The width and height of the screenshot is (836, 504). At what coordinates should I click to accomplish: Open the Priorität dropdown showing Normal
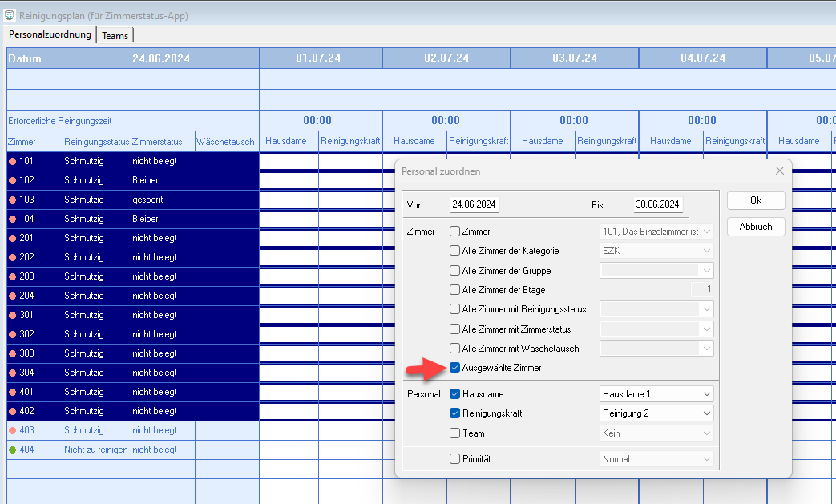[656, 458]
